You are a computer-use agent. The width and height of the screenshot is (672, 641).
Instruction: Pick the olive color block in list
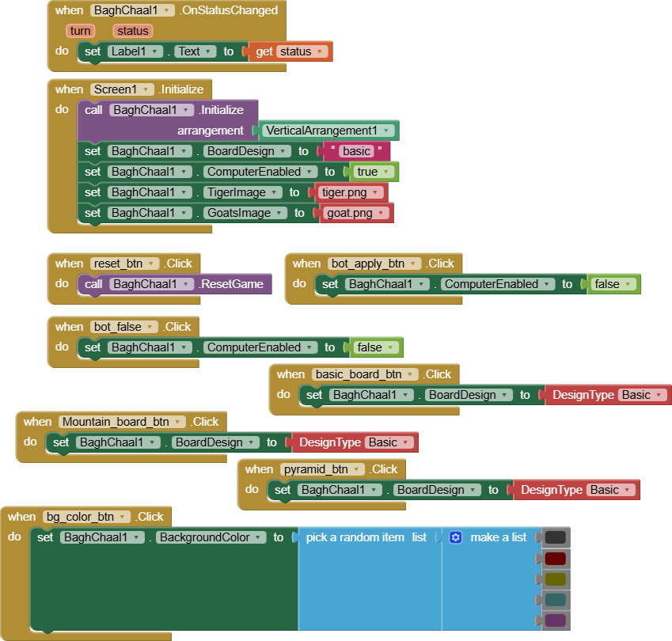[556, 578]
